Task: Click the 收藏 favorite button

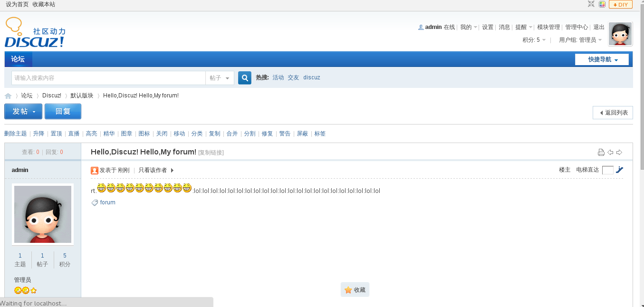Action: [355, 290]
